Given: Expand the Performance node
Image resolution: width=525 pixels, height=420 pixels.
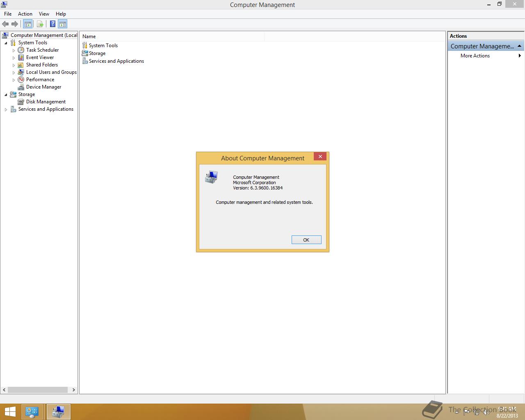Looking at the screenshot, I should pos(14,80).
